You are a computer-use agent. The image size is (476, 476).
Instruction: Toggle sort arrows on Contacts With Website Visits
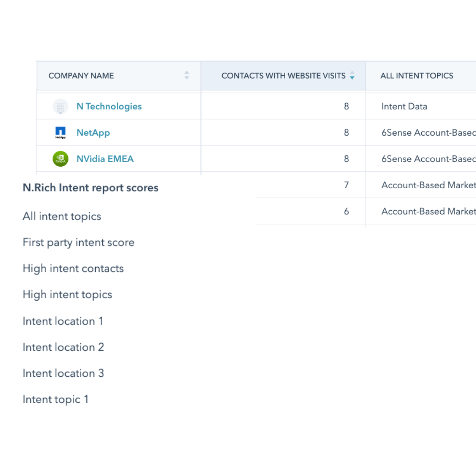click(352, 75)
